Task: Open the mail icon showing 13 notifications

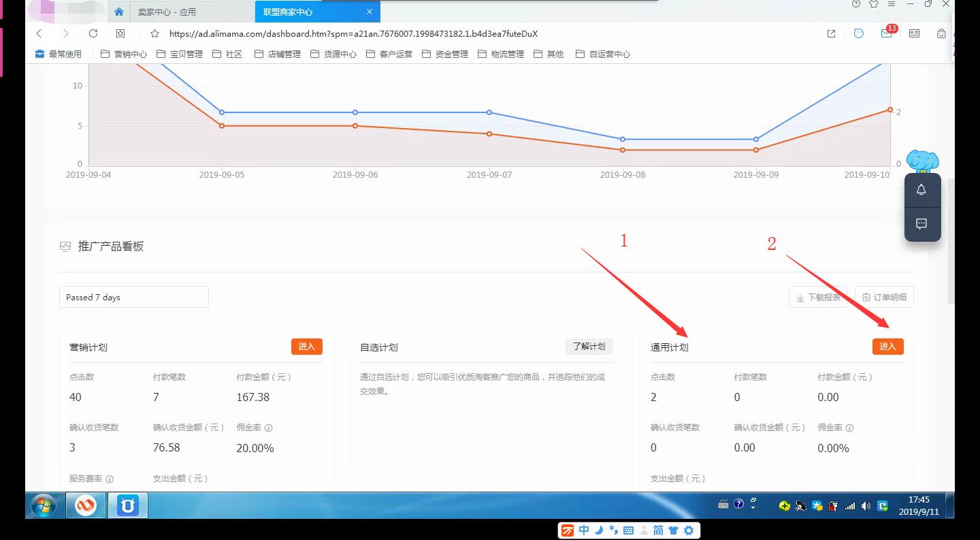Action: pos(885,33)
